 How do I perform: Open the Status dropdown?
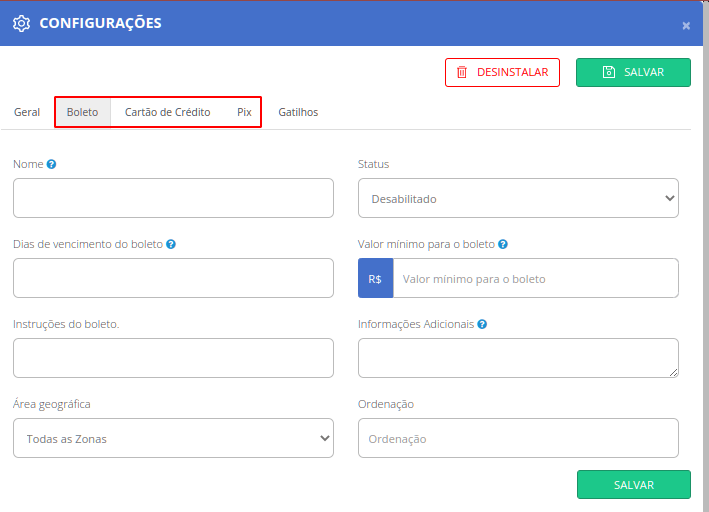click(x=518, y=198)
